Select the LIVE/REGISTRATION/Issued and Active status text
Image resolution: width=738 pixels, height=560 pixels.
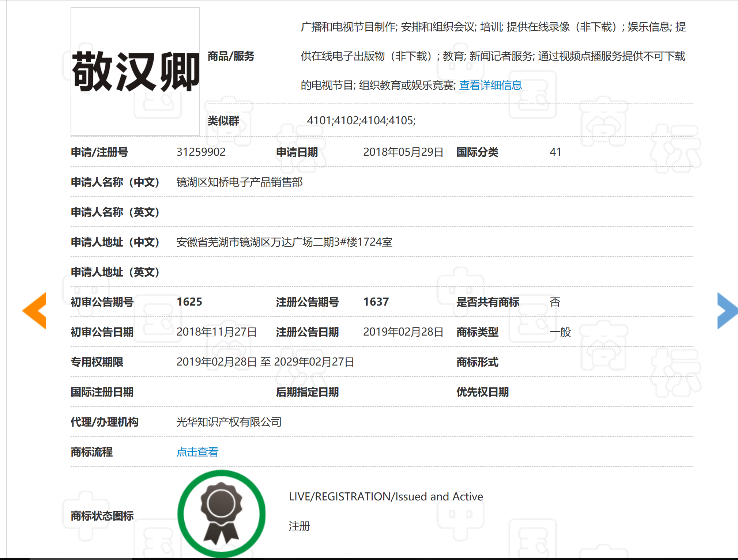(x=386, y=496)
